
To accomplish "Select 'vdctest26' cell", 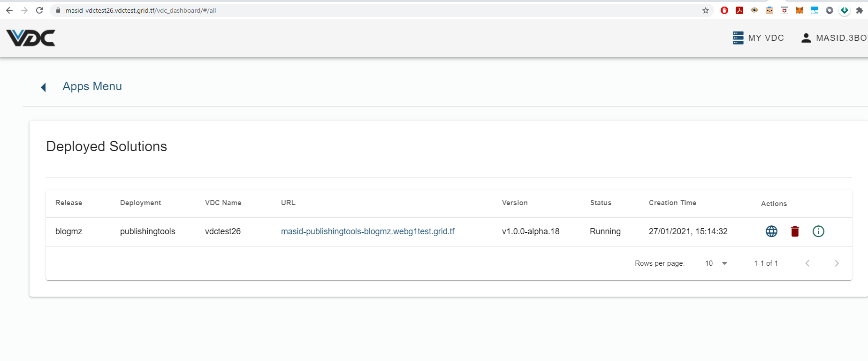I will point(223,231).
